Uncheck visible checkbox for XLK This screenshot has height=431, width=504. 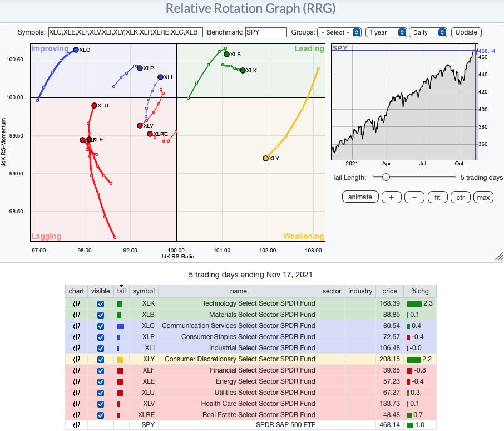click(101, 304)
